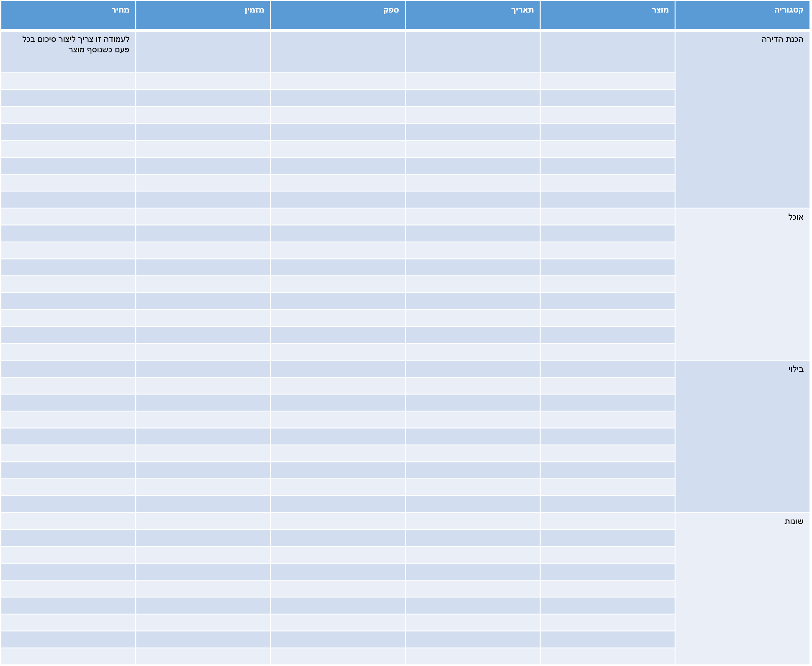Viewport: 812px width, 666px height.
Task: Click the תאריך column header
Action: pos(473,15)
